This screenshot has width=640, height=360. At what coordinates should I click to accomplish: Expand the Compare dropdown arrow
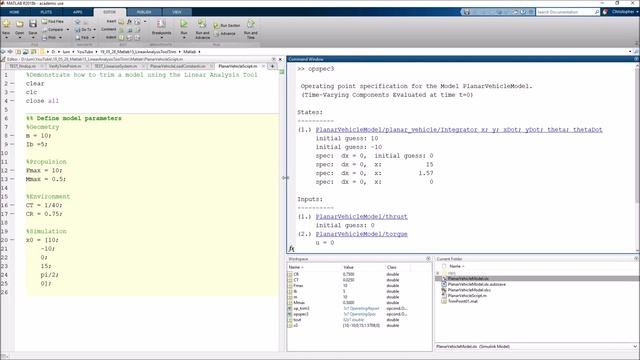tap(68, 29)
